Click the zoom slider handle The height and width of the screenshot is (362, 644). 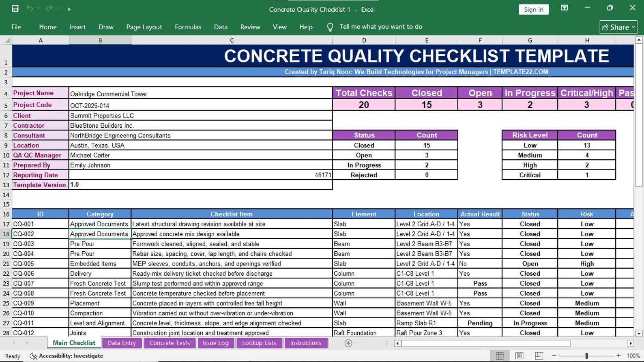click(586, 356)
